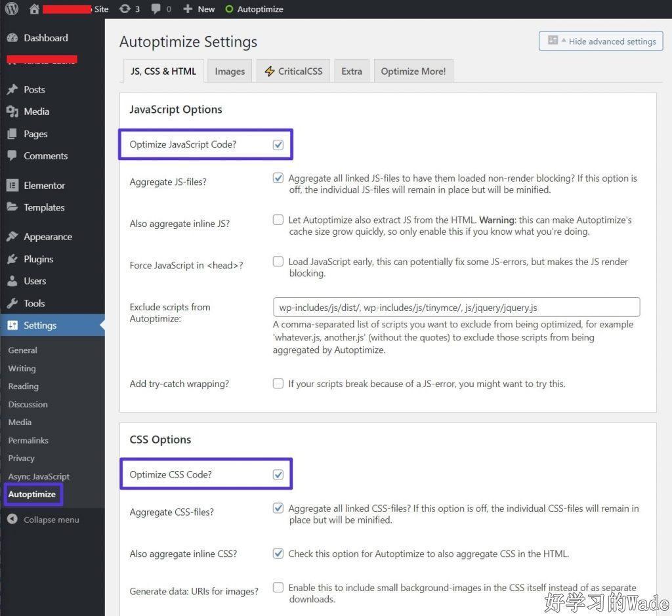Open the Extra tab
Screen dimensions: 672x616
pyautogui.click(x=352, y=71)
